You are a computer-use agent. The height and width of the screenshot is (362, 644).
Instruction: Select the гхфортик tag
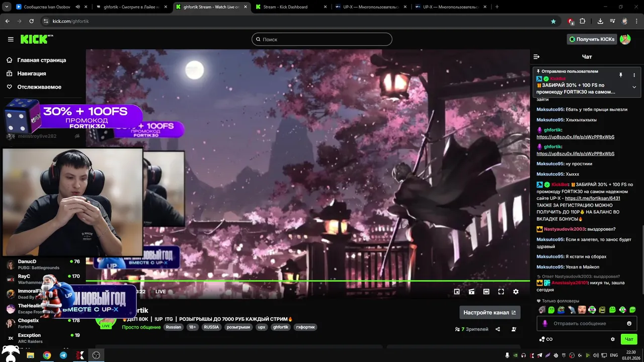click(305, 327)
